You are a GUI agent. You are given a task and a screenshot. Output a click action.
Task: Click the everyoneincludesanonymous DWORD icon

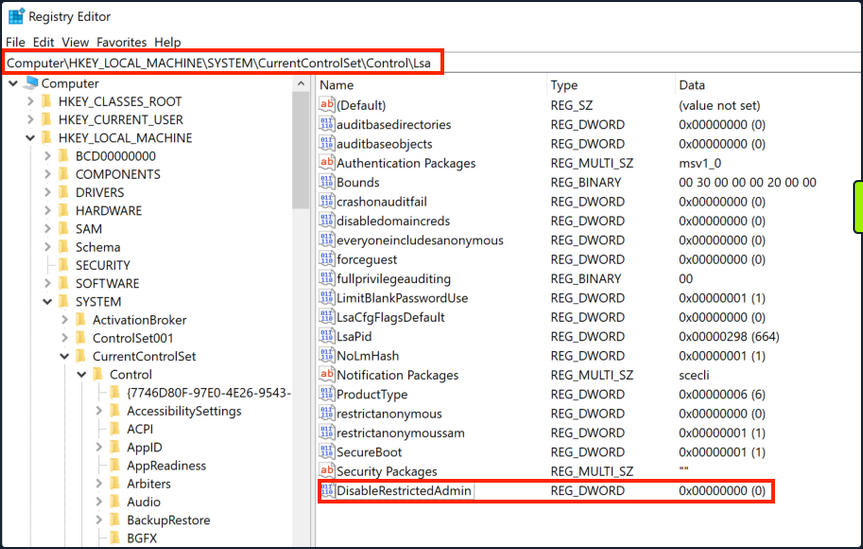[x=327, y=240]
